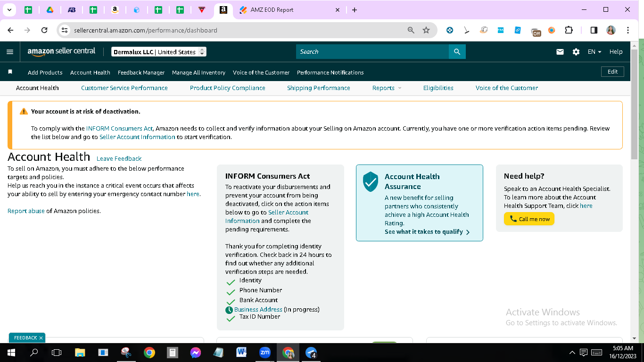644x362 pixels.
Task: Click the FBA extension icon
Action: (501, 30)
